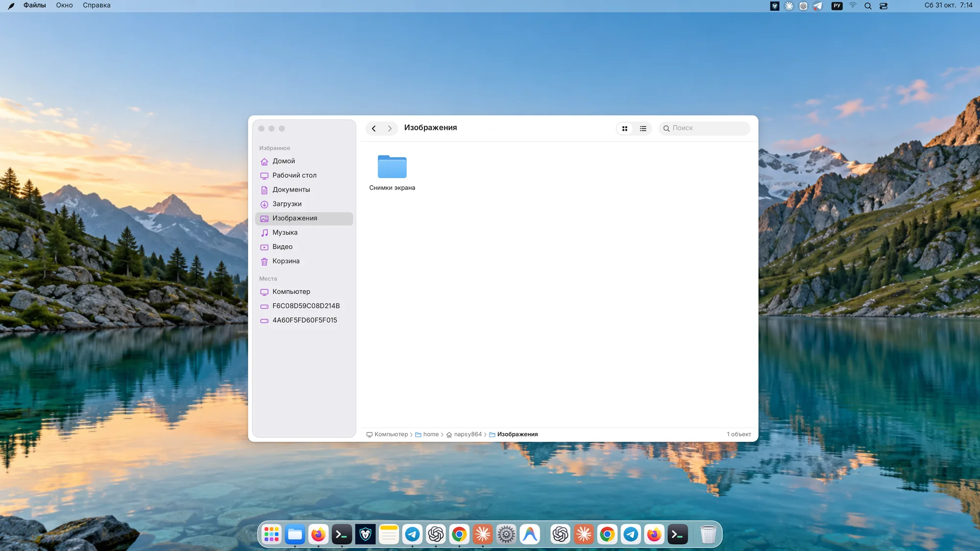Open the Справка menu
The width and height of the screenshot is (980, 551).
pos(97,5)
